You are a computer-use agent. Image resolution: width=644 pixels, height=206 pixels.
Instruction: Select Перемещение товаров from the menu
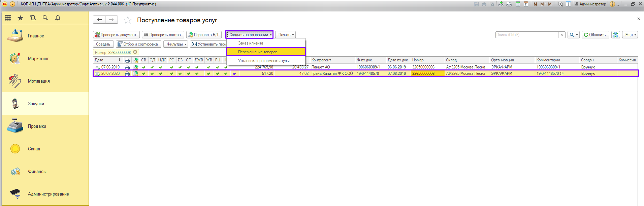click(258, 52)
